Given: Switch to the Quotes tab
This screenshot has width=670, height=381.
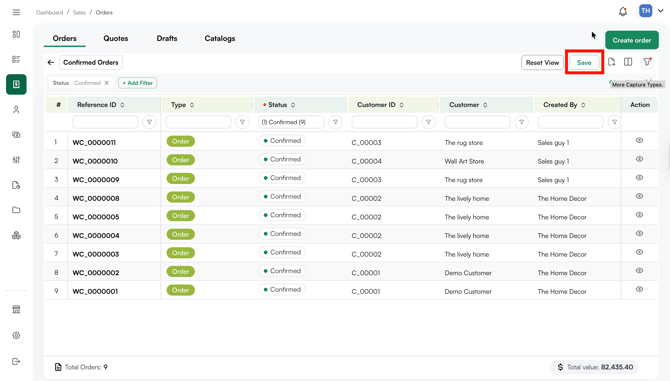Looking at the screenshot, I should coord(116,38).
